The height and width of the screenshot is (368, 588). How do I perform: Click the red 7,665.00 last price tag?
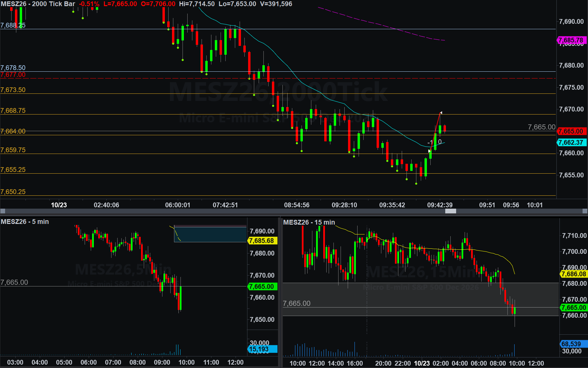tap(572, 131)
